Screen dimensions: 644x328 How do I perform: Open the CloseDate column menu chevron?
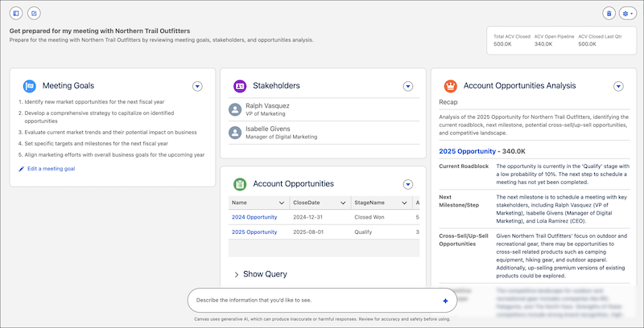(x=343, y=203)
